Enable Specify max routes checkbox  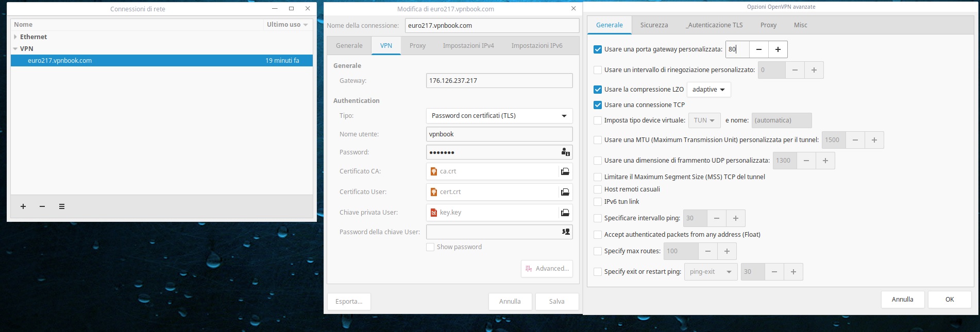pos(598,251)
